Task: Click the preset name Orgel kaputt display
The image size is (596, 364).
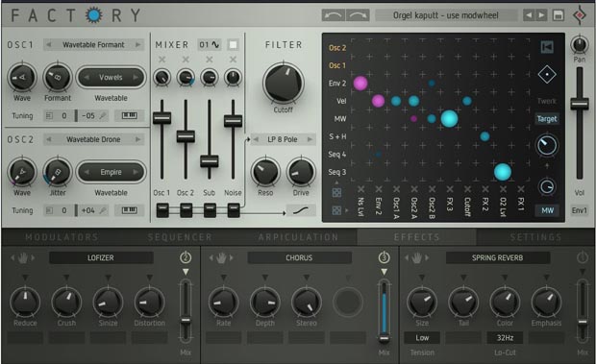Action: coord(446,15)
